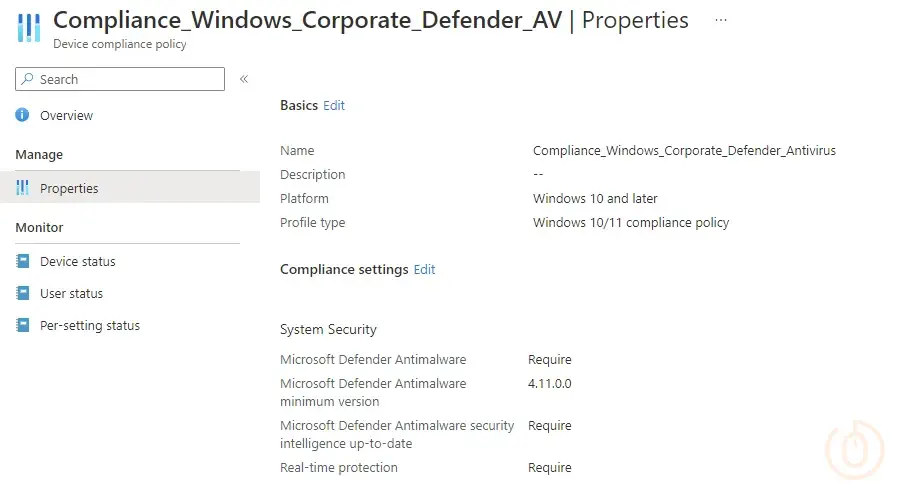Go to User status page
Viewport: 905px width, 500px height.
pos(71,294)
